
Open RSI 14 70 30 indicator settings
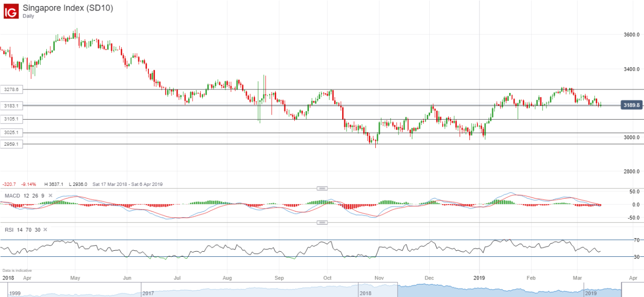click(22, 230)
